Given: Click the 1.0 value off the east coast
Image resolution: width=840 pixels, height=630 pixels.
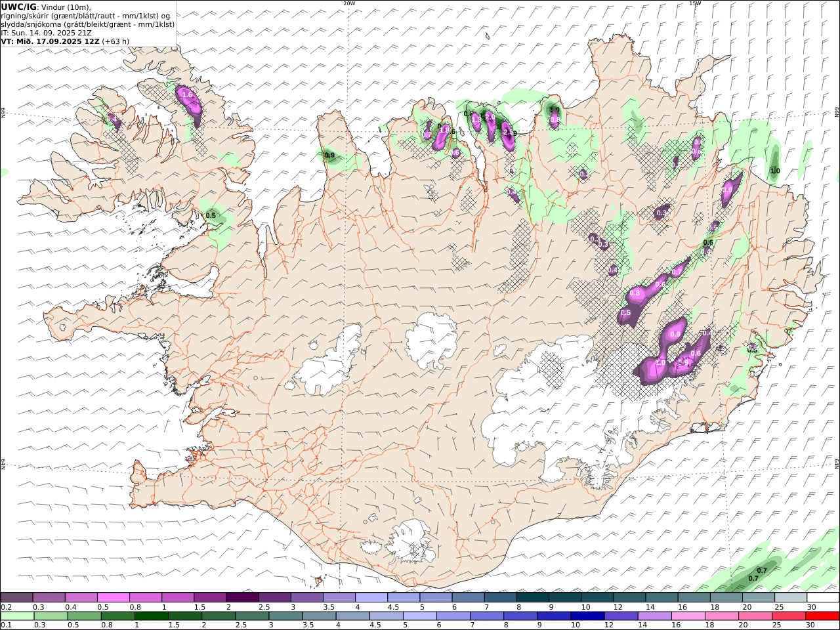Looking at the screenshot, I should (x=775, y=171).
